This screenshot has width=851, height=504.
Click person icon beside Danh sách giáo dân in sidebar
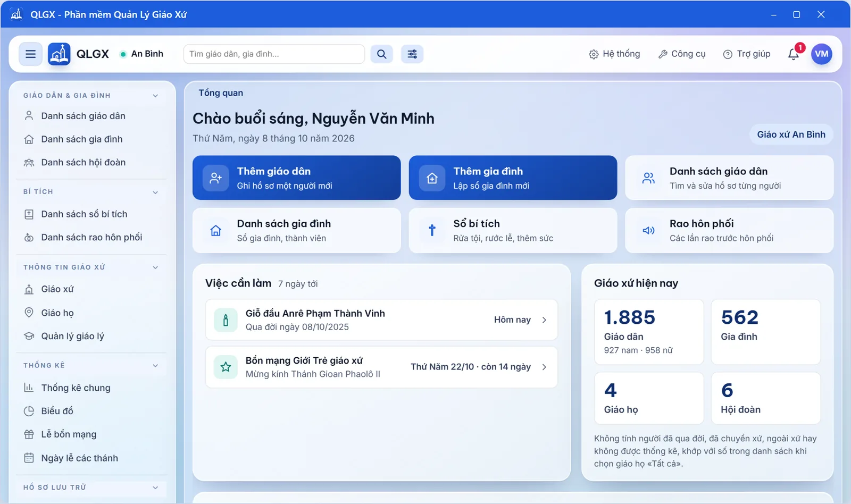(x=29, y=116)
